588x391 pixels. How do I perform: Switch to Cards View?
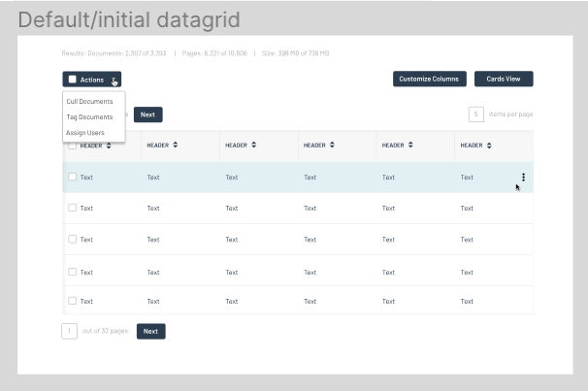click(x=504, y=79)
